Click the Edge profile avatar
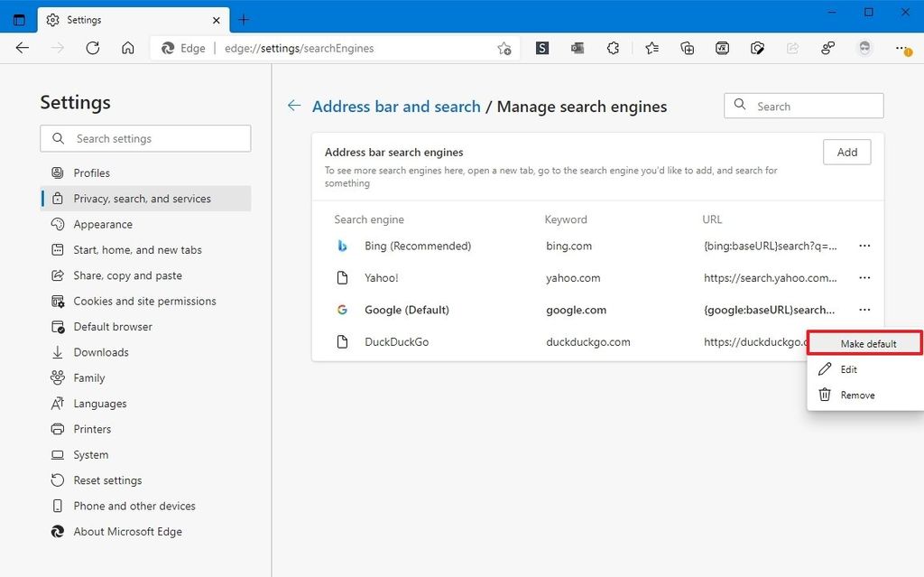 (864, 48)
